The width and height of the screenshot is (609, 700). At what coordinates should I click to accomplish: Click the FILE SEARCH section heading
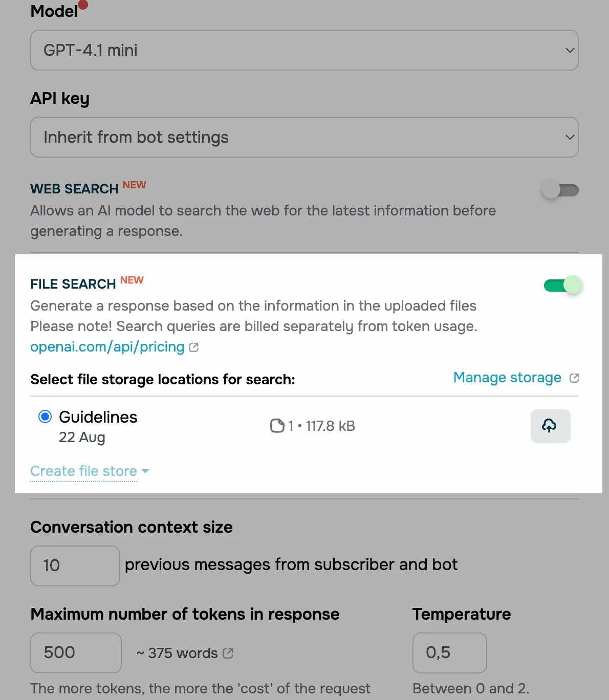[73, 284]
